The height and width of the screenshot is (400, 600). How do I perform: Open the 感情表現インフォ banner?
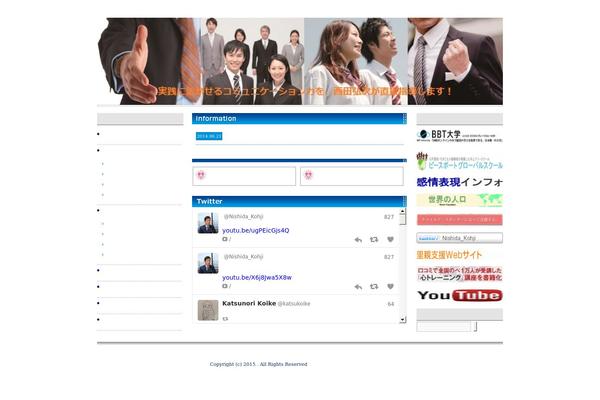(459, 182)
